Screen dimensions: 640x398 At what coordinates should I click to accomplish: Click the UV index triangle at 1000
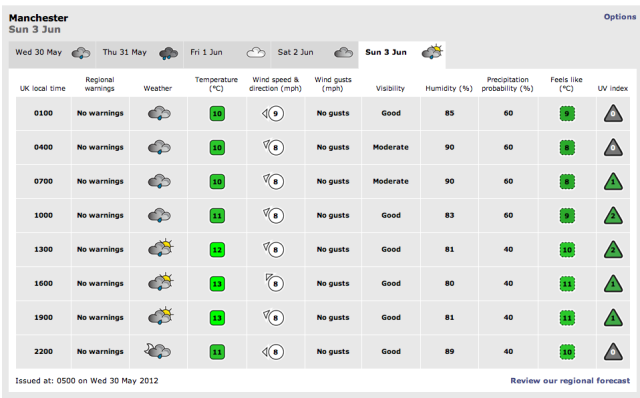pos(613,216)
